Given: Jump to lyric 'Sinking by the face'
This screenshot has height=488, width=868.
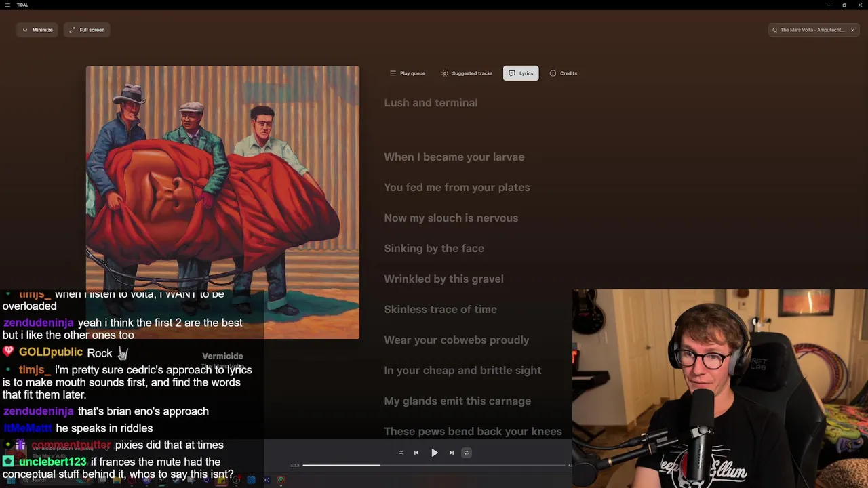Looking at the screenshot, I should 434,249.
